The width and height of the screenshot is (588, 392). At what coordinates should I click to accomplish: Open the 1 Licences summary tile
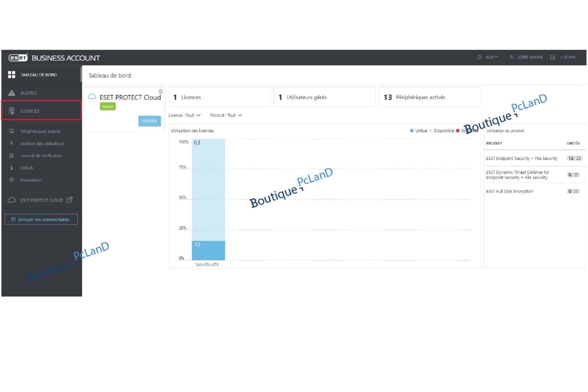tap(219, 97)
